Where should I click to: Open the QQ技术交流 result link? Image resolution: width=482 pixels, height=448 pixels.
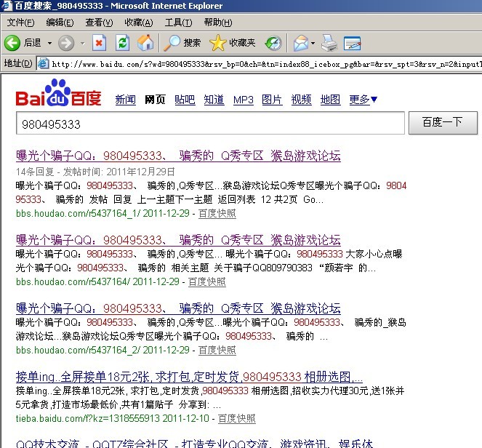(194, 444)
